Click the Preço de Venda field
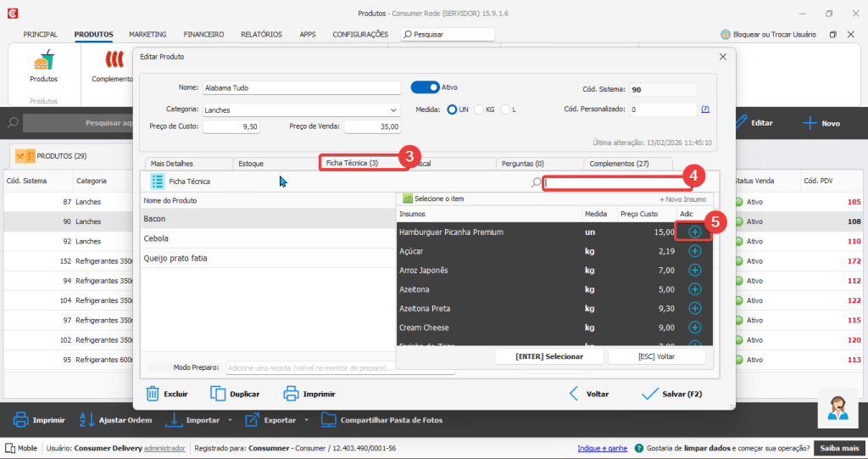Image resolution: width=868 pixels, height=459 pixels. [372, 126]
